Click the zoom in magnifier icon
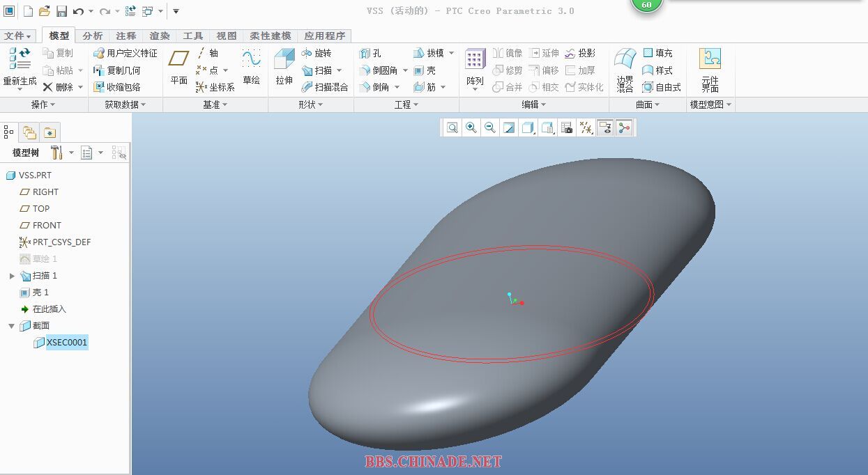The height and width of the screenshot is (475, 868). [x=471, y=127]
